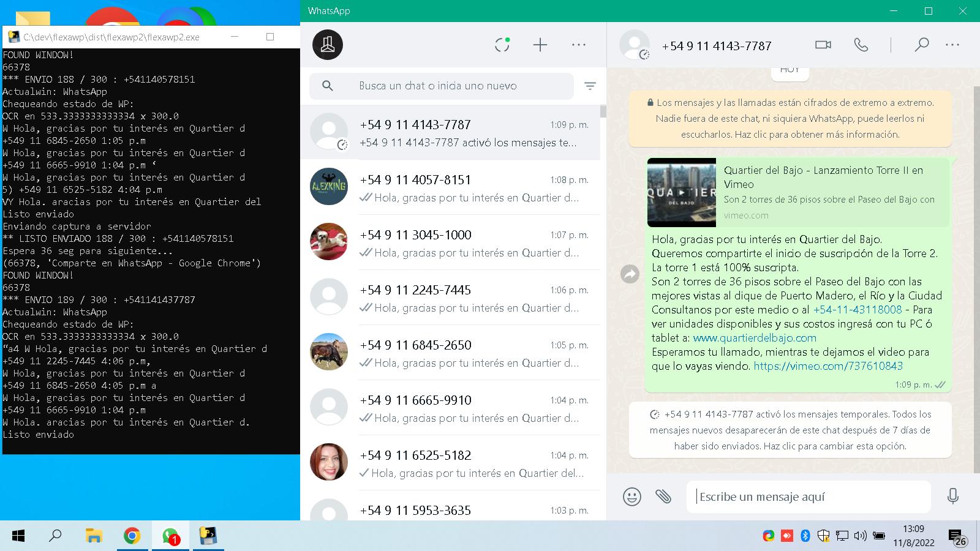Open the chat list three-dot menu
980x551 pixels.
[x=579, y=45]
